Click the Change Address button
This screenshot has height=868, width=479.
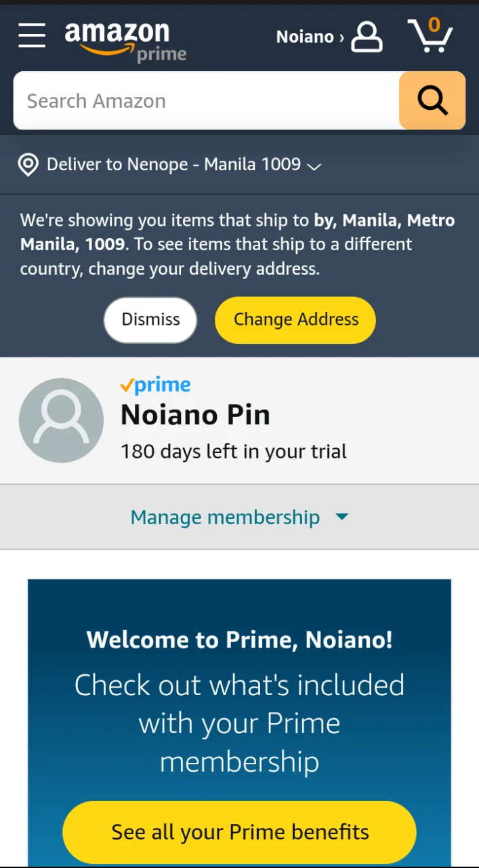click(295, 319)
